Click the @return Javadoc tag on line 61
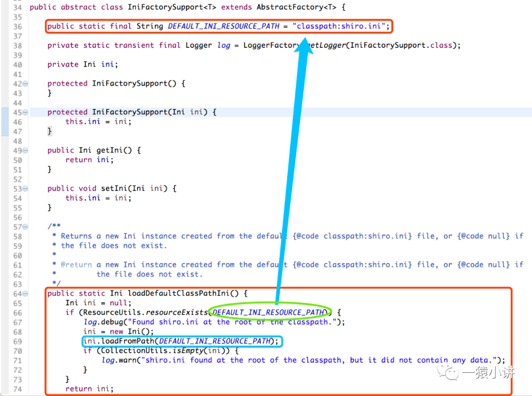This screenshot has height=396, width=532. [x=76, y=264]
